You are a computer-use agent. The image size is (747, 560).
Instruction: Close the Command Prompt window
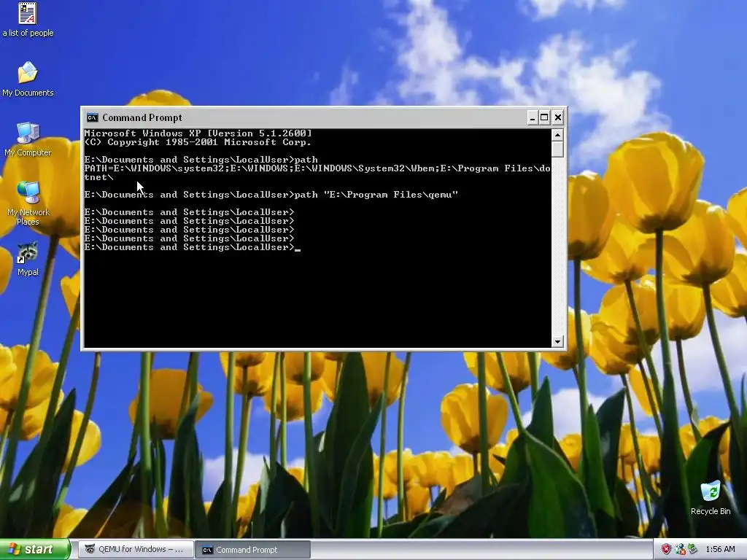558,117
